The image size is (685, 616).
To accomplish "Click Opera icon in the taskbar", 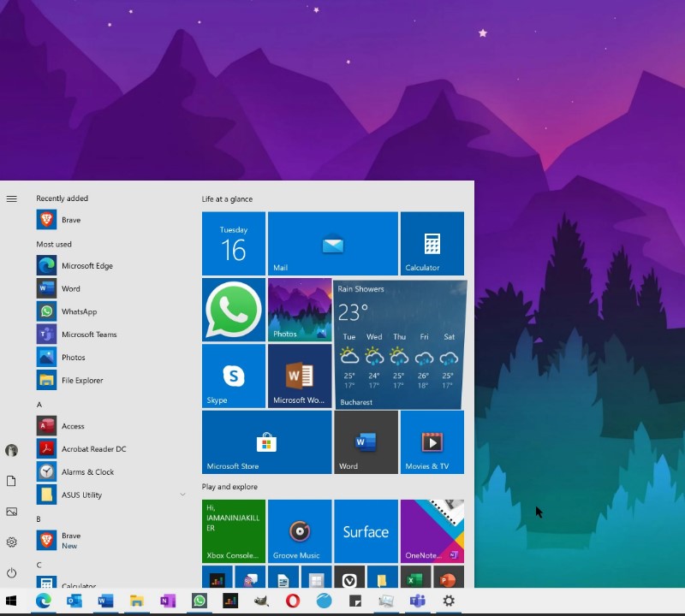I will coord(293,601).
